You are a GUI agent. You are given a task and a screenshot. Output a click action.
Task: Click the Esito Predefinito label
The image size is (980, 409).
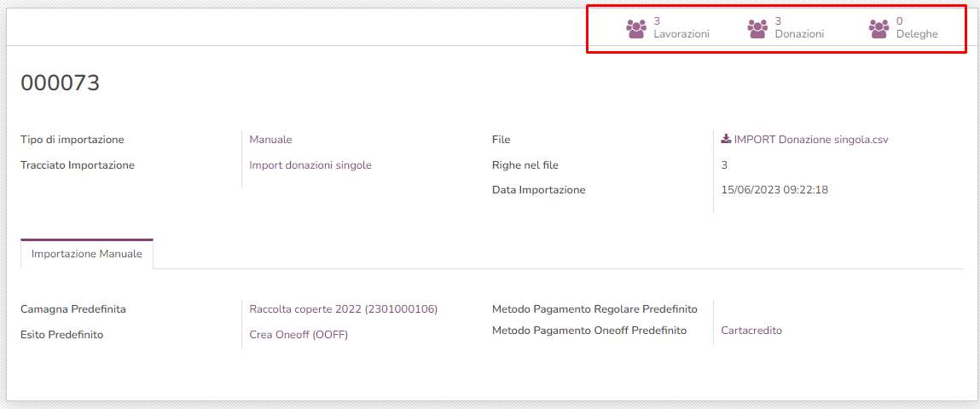click(x=61, y=335)
